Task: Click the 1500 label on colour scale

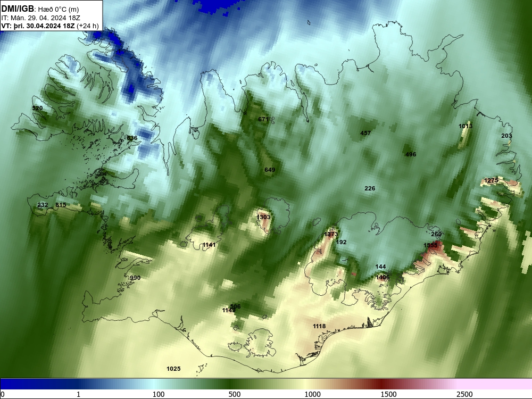Action: tap(388, 394)
